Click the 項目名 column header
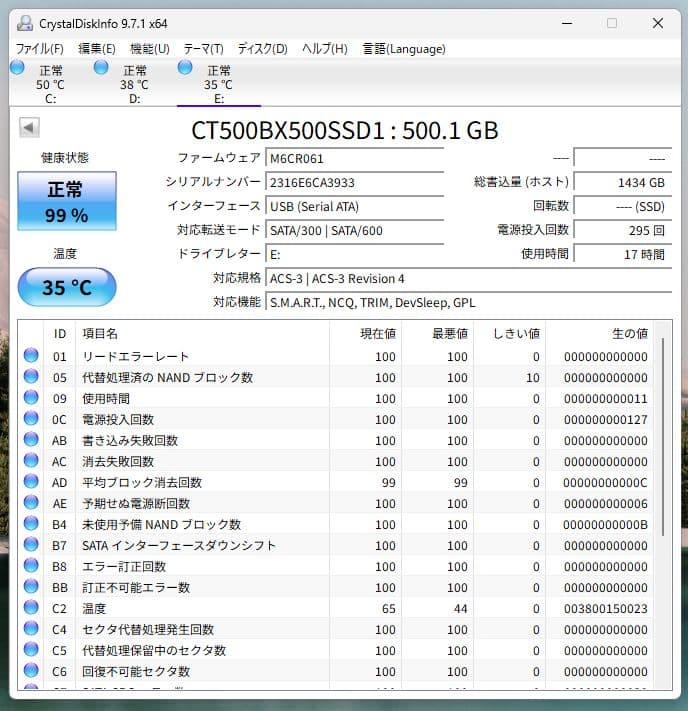 point(202,334)
